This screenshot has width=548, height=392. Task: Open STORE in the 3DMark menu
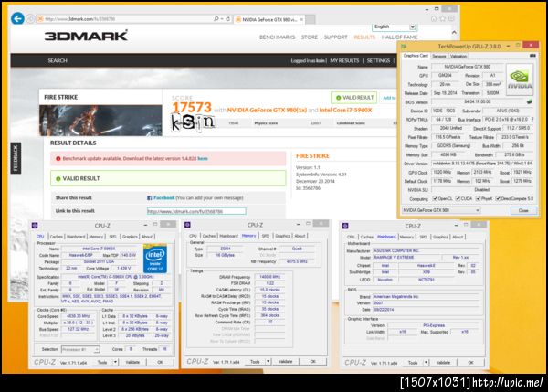tap(310, 37)
